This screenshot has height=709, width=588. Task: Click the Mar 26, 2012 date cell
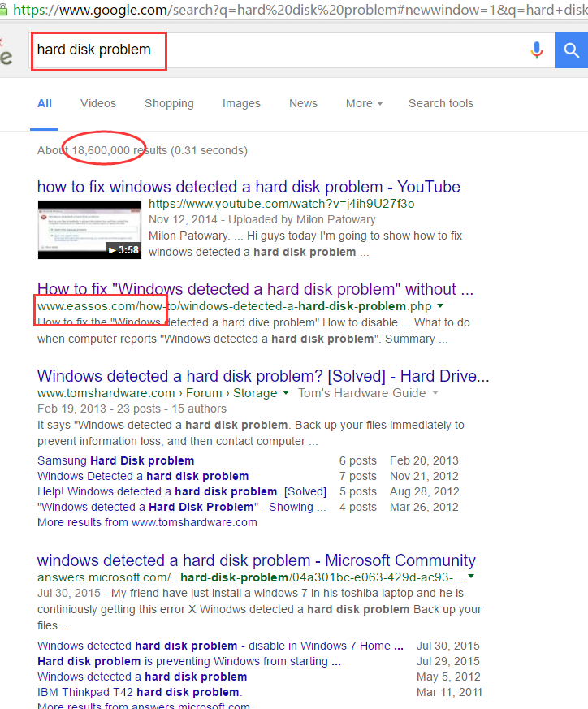click(x=424, y=507)
